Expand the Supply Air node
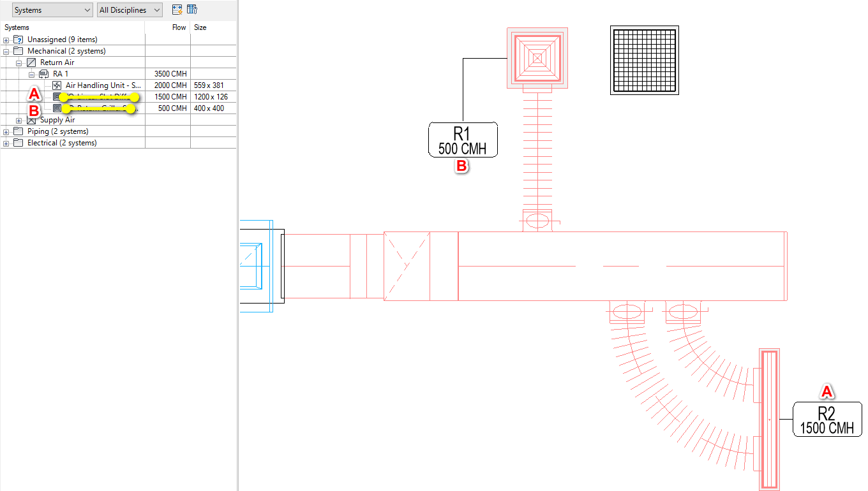 19,121
